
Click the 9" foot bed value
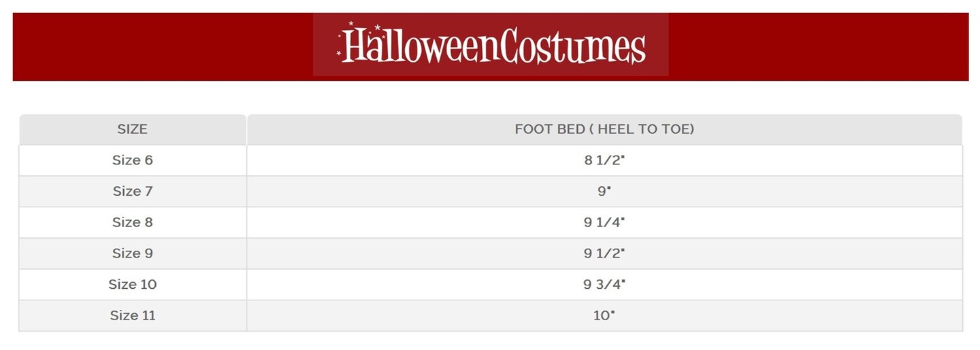coord(604,192)
